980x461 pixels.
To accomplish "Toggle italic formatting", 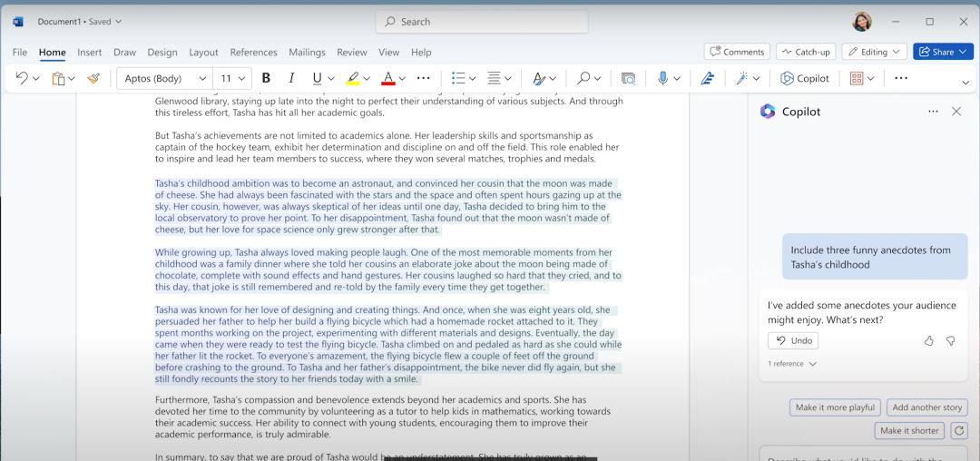I will [290, 78].
